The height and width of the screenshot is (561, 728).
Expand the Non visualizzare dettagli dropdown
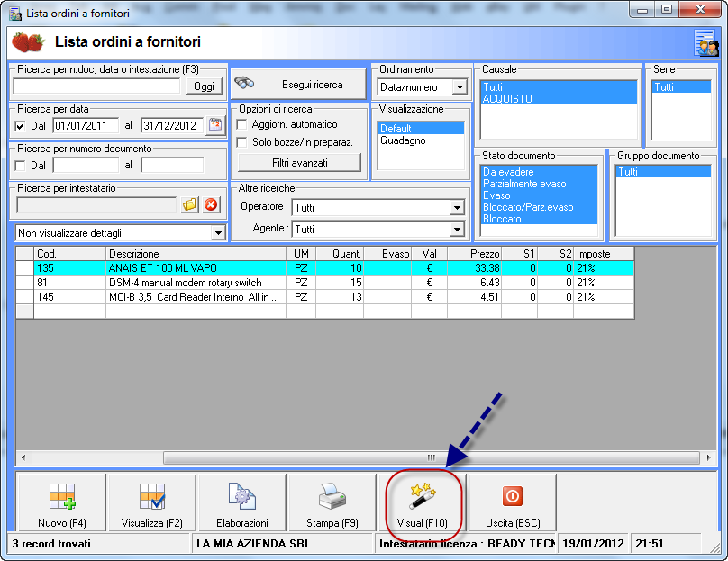coord(217,233)
